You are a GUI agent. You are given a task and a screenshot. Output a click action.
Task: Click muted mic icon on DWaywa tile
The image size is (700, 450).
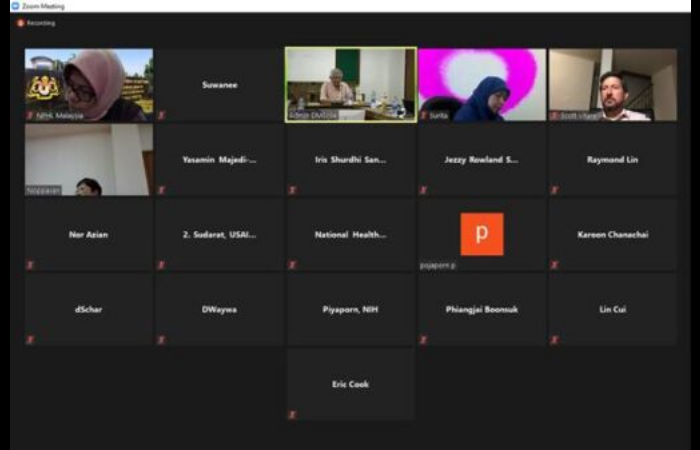tap(162, 340)
